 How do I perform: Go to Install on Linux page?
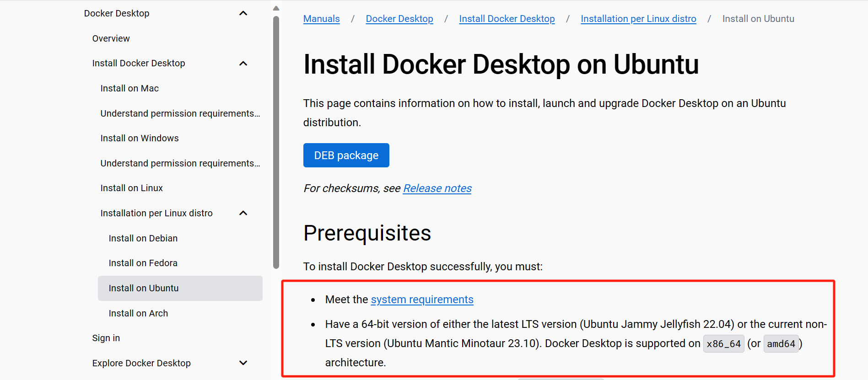tap(132, 188)
